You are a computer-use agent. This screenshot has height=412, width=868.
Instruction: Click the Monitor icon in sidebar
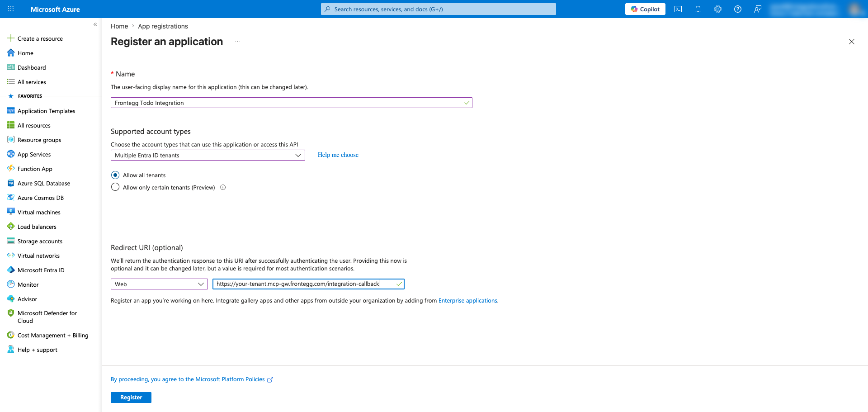[11, 284]
